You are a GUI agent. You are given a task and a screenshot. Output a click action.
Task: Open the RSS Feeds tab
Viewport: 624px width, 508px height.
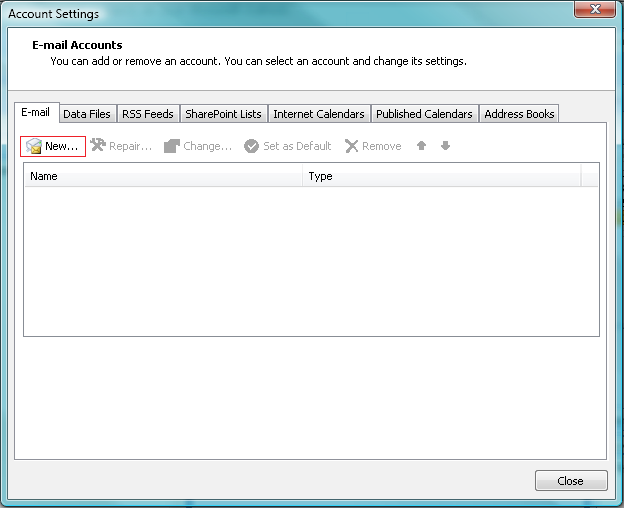click(x=147, y=114)
